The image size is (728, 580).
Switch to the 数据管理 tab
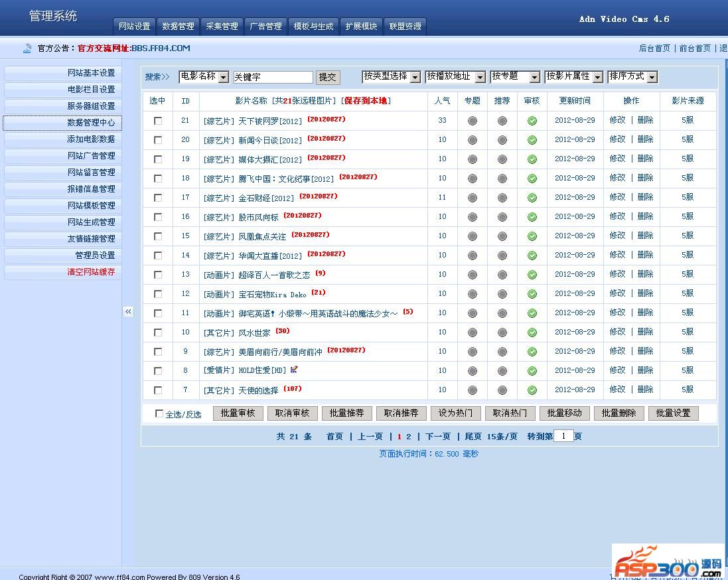179,27
